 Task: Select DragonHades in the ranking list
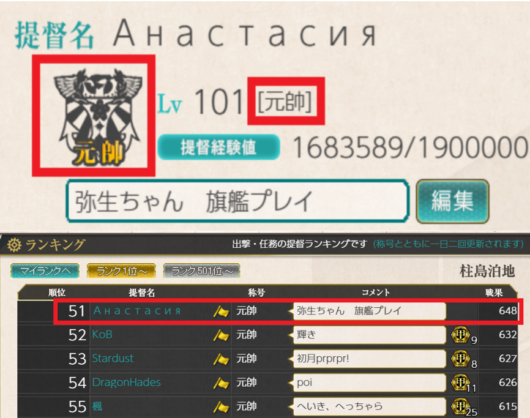coord(126,382)
